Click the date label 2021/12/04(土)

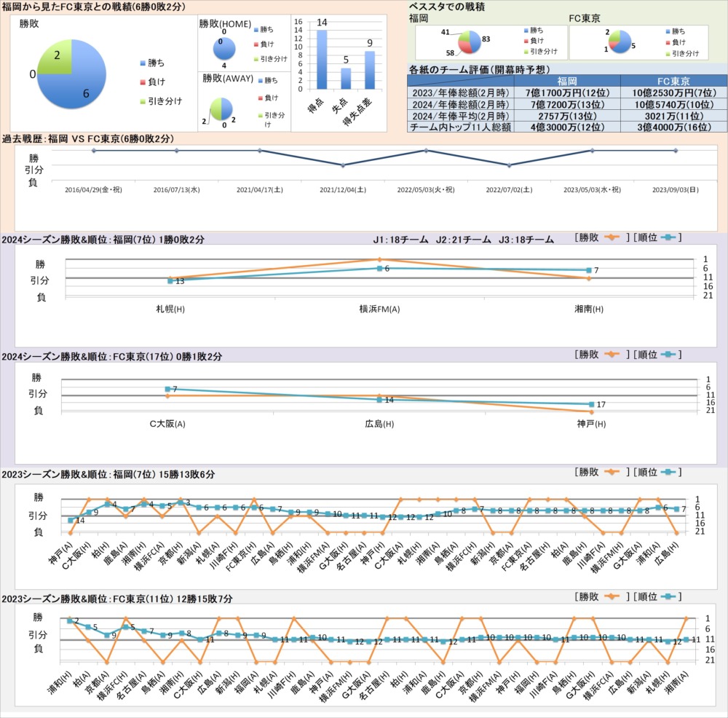pyautogui.click(x=343, y=189)
